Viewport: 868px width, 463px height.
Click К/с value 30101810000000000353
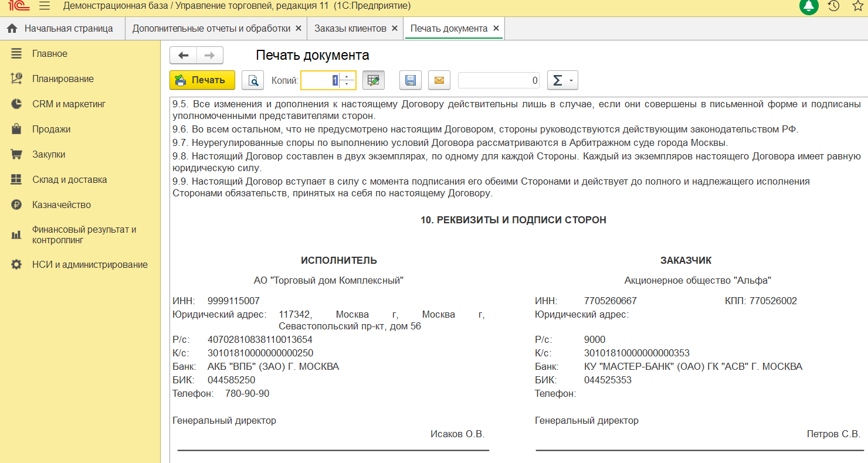tap(637, 353)
